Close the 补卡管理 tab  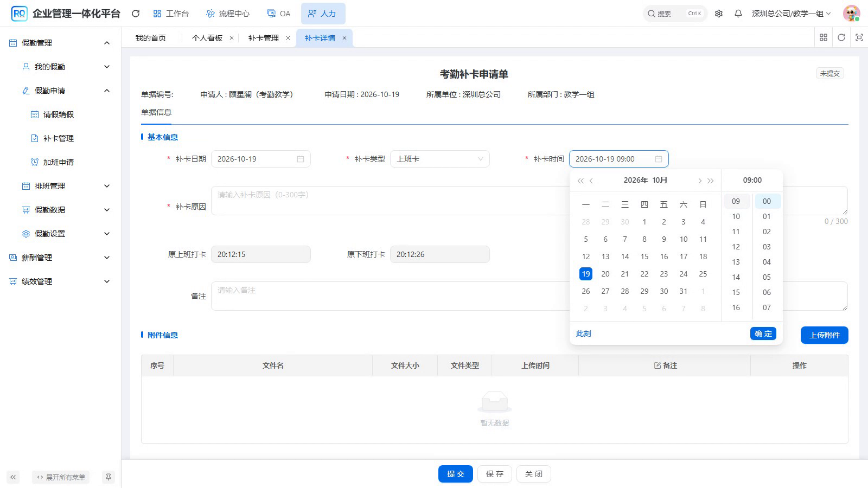[x=288, y=38]
